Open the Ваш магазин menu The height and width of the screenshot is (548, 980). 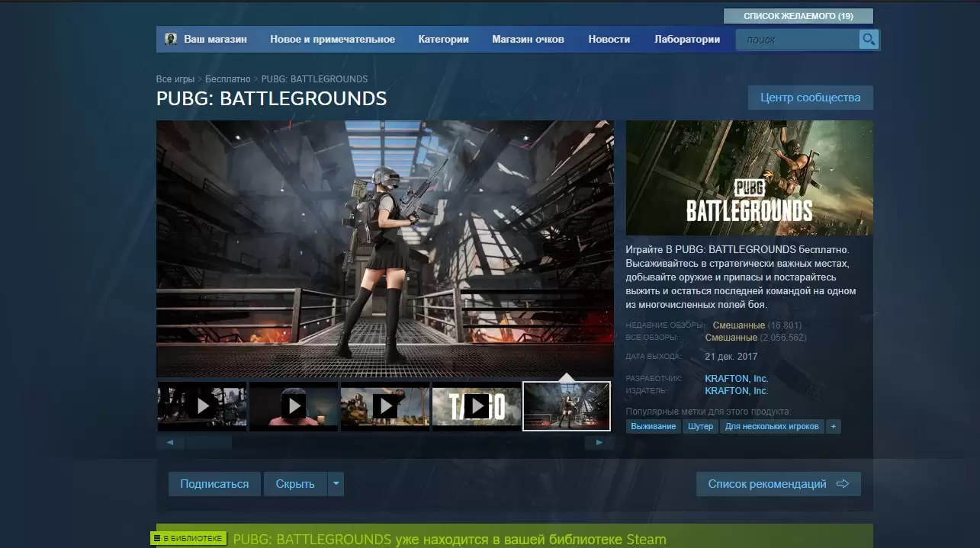coord(215,39)
